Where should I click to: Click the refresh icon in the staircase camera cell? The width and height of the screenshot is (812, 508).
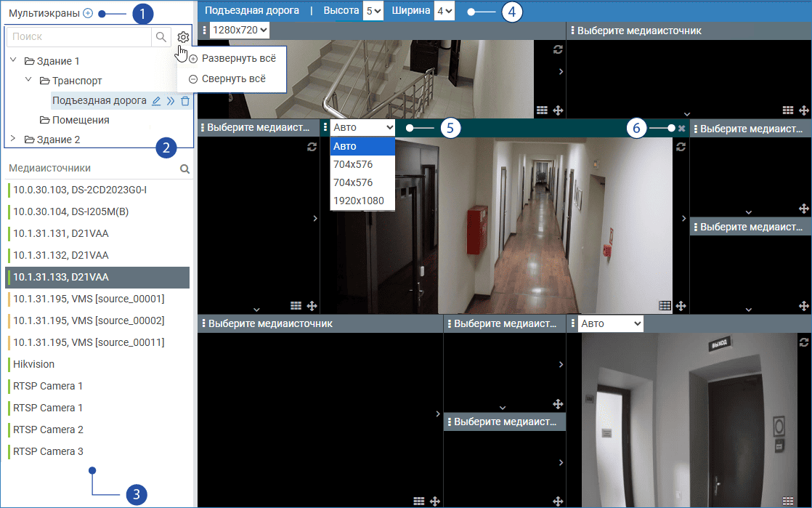click(558, 49)
